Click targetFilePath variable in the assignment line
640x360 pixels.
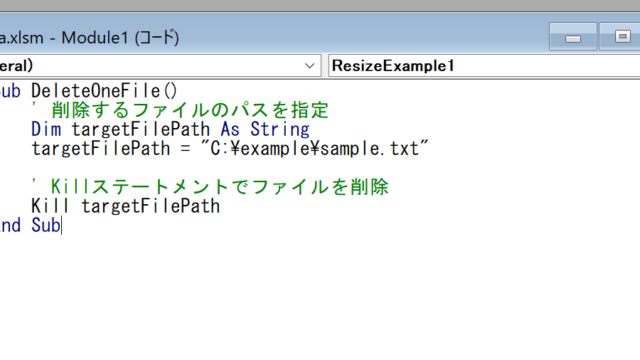point(101,148)
